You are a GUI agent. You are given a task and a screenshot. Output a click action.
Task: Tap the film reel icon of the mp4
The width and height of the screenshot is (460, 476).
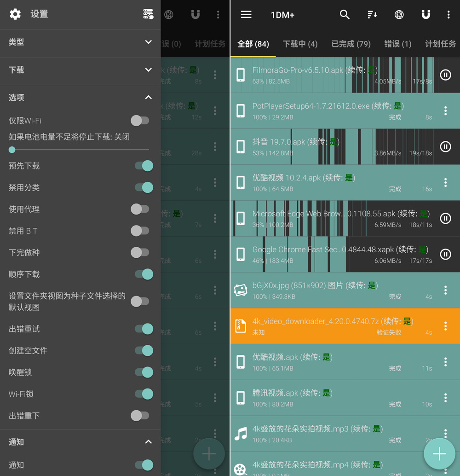[240, 469]
